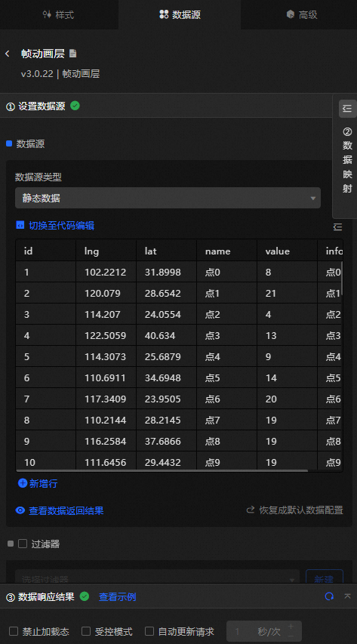
Task: Click the lat cell 28.2145
Action: pos(166,421)
